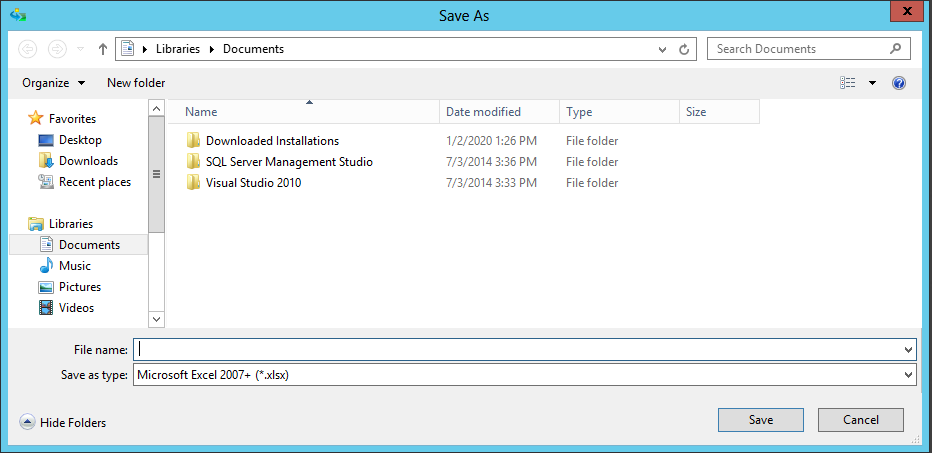Go to the Music library
This screenshot has height=453, width=932.
(x=75, y=266)
